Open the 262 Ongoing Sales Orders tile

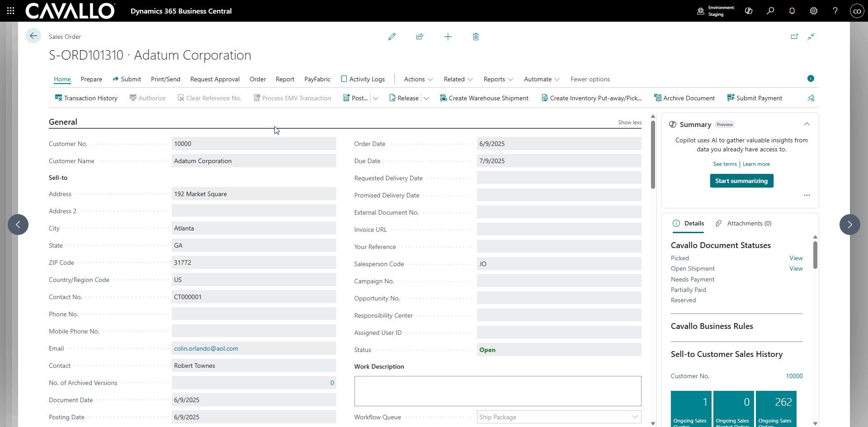(x=776, y=409)
